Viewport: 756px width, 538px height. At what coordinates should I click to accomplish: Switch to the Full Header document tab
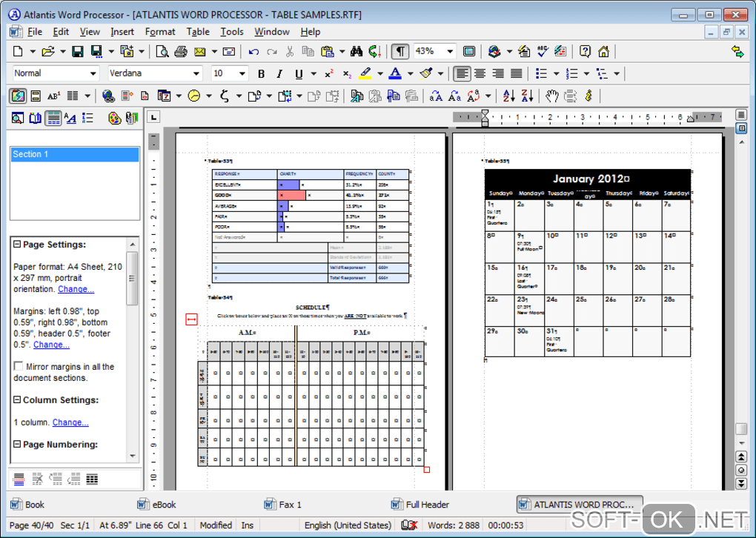(421, 505)
